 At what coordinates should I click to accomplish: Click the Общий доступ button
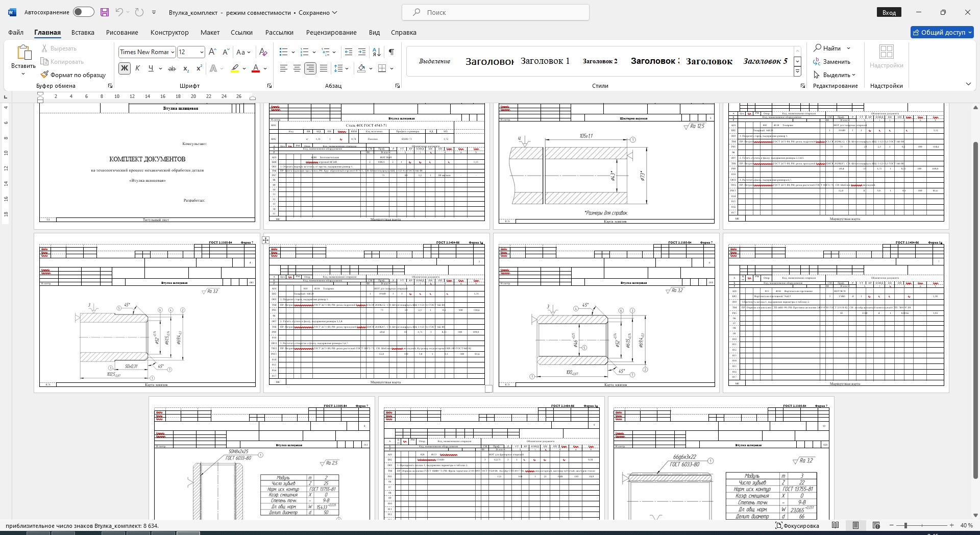point(942,32)
